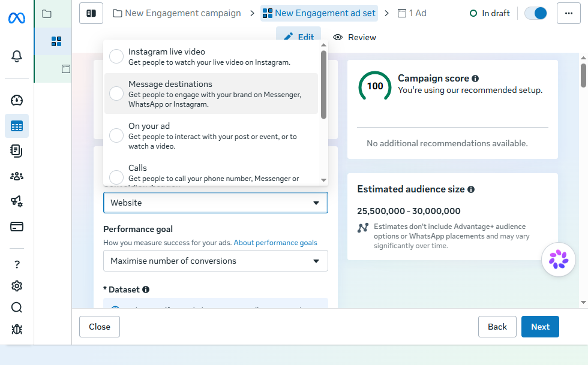Open the campaigns table icon
This screenshot has height=365, width=588.
(17, 126)
